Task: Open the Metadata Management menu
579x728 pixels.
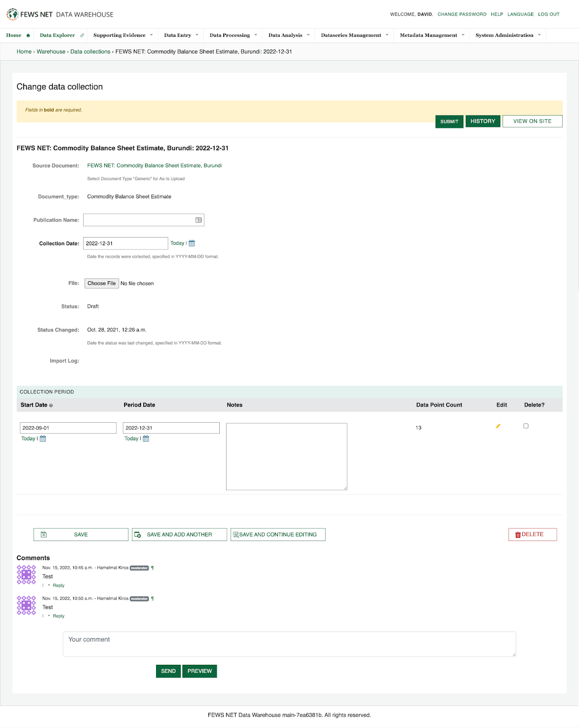Action: 432,35
